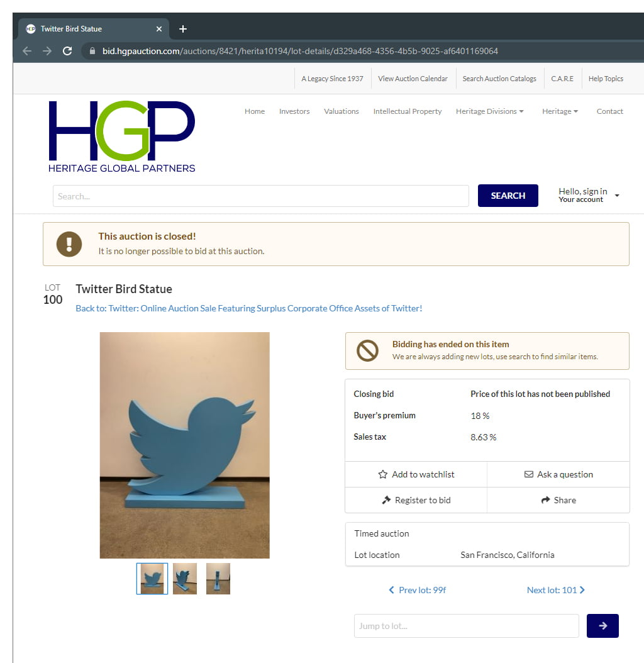Click the 'Bidding has ended on this item' heading
The width and height of the screenshot is (644, 663).
tap(451, 344)
